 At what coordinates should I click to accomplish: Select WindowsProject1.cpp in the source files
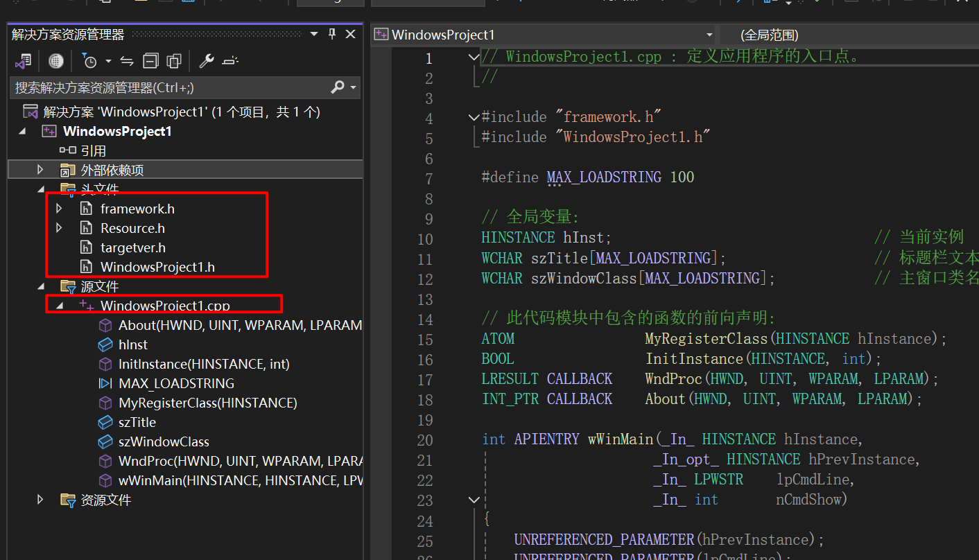(164, 306)
